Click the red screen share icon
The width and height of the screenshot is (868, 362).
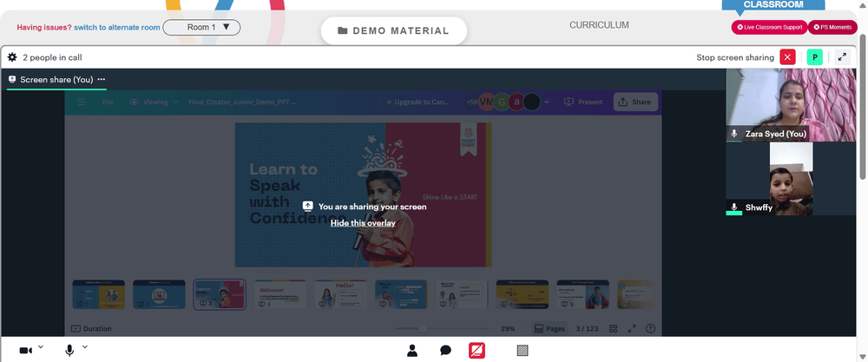click(x=477, y=351)
